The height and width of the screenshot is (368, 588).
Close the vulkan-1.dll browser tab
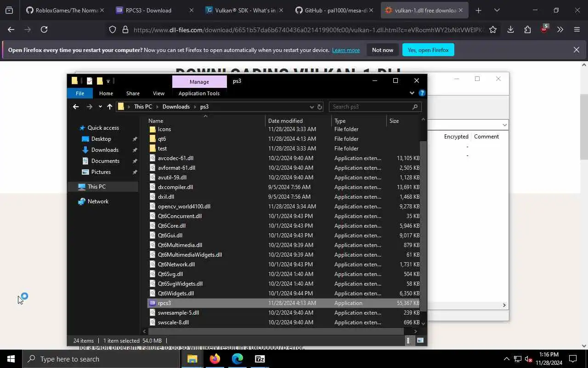(461, 10)
